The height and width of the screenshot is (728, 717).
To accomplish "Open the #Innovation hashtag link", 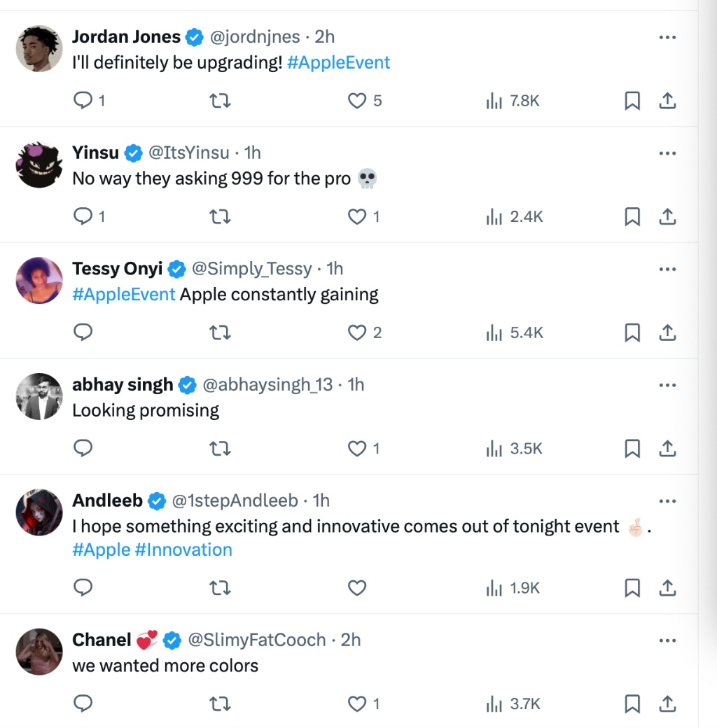I will point(183,549).
